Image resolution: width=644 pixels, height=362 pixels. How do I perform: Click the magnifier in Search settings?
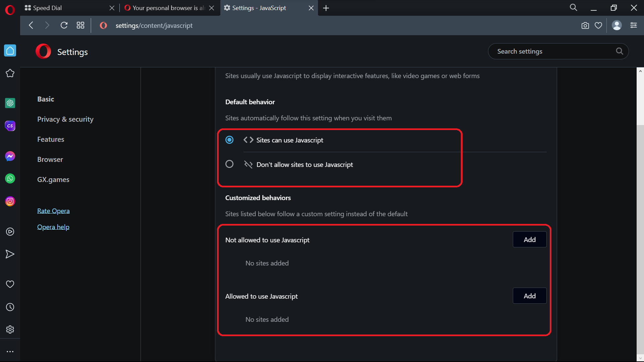pos(620,51)
